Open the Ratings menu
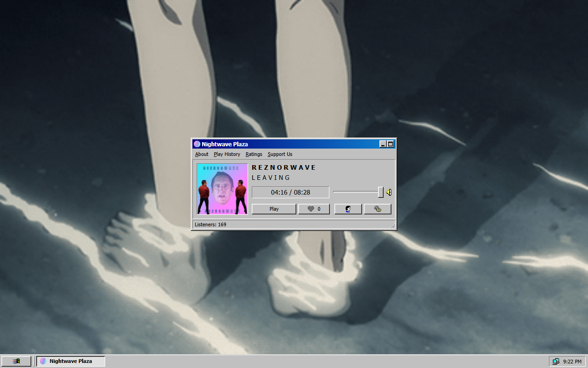Image resolution: width=588 pixels, height=368 pixels. point(254,154)
